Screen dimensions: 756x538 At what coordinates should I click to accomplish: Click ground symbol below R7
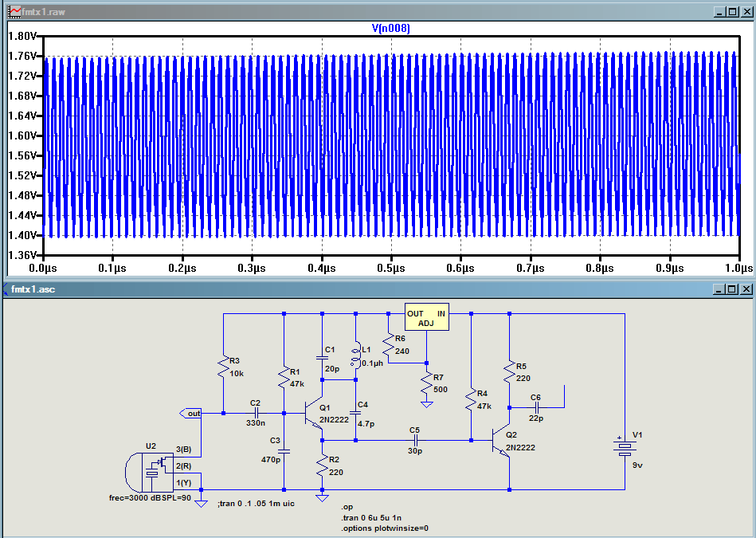[x=426, y=404]
